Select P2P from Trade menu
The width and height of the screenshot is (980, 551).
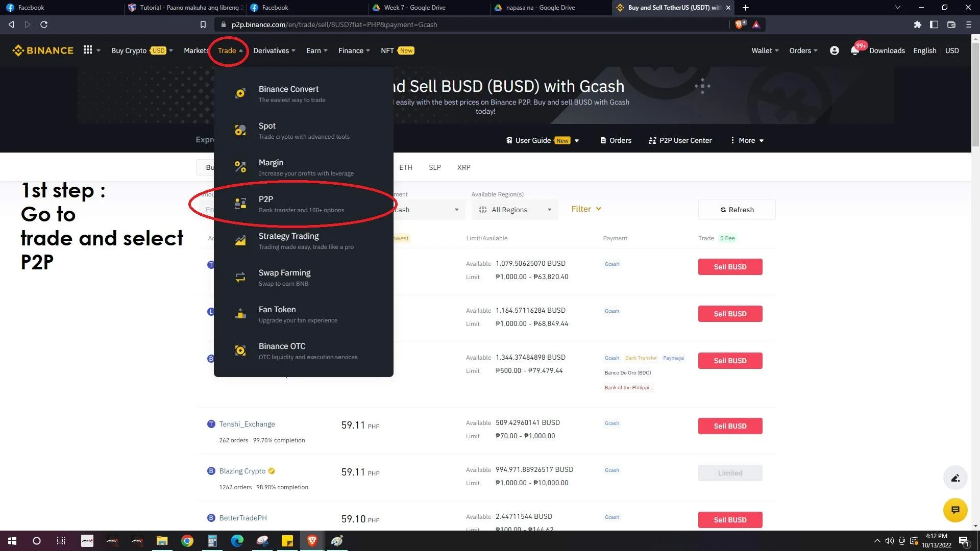tap(304, 204)
